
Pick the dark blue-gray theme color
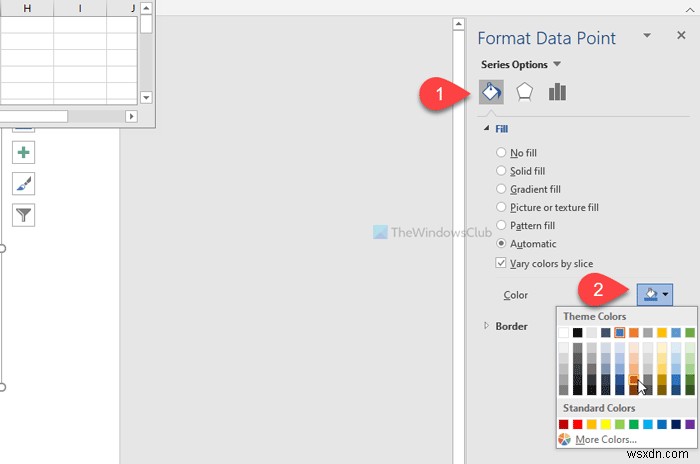point(605,332)
